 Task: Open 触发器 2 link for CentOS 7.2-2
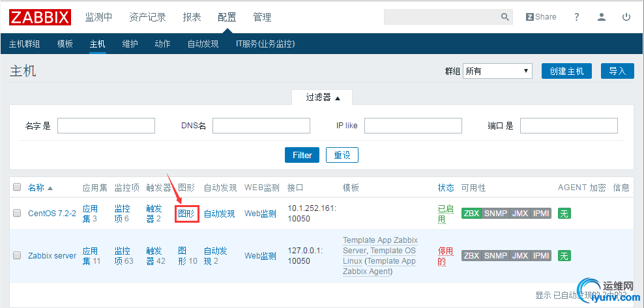(154, 214)
